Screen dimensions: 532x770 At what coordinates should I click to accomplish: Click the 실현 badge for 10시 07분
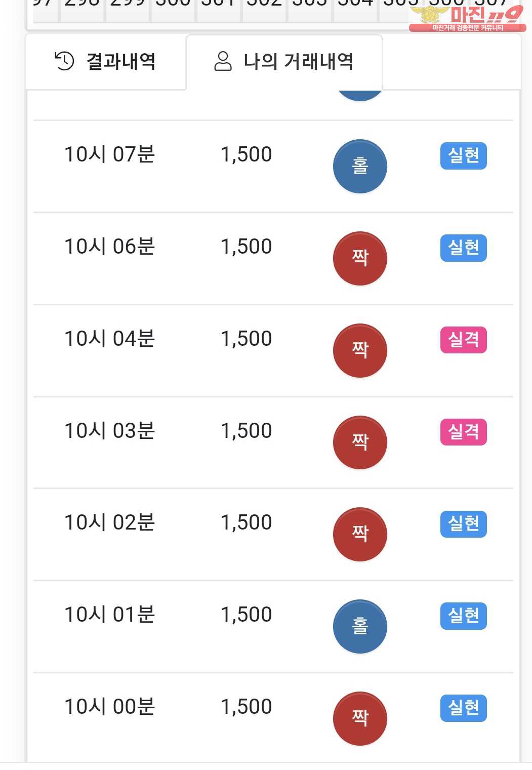point(463,155)
